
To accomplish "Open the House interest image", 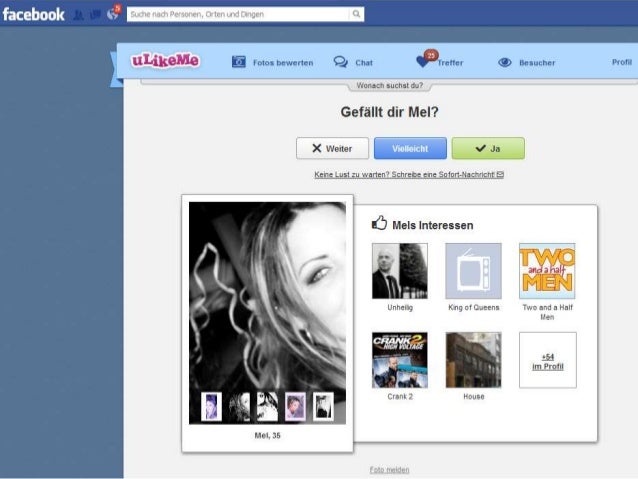I will click(x=473, y=360).
